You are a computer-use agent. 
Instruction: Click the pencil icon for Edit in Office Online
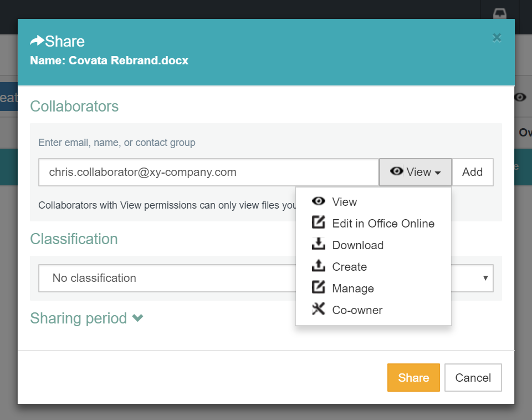click(x=318, y=222)
